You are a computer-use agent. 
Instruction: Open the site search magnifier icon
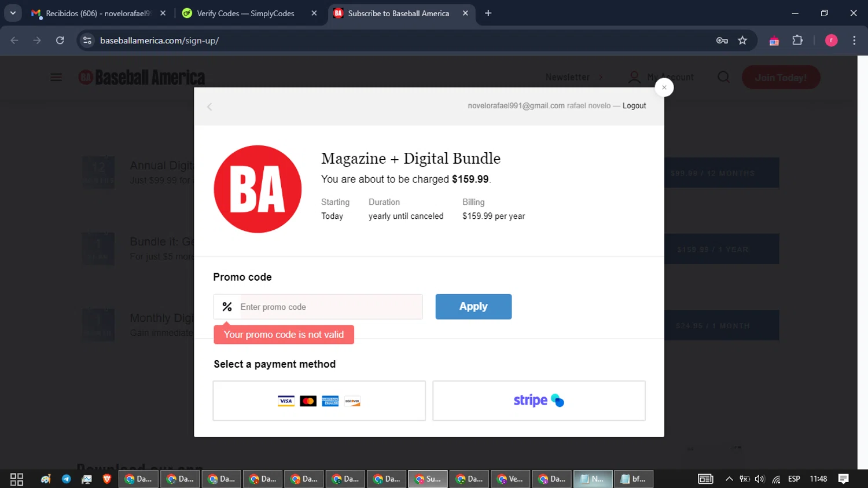click(723, 77)
